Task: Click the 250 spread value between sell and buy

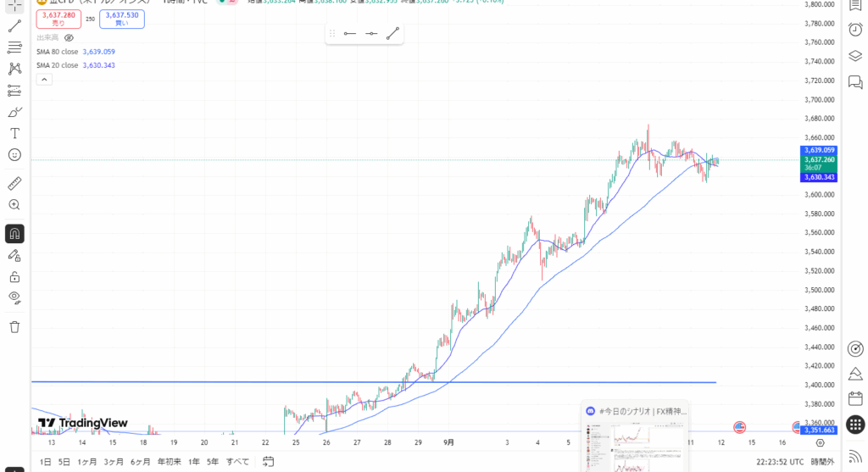Action: coord(90,19)
